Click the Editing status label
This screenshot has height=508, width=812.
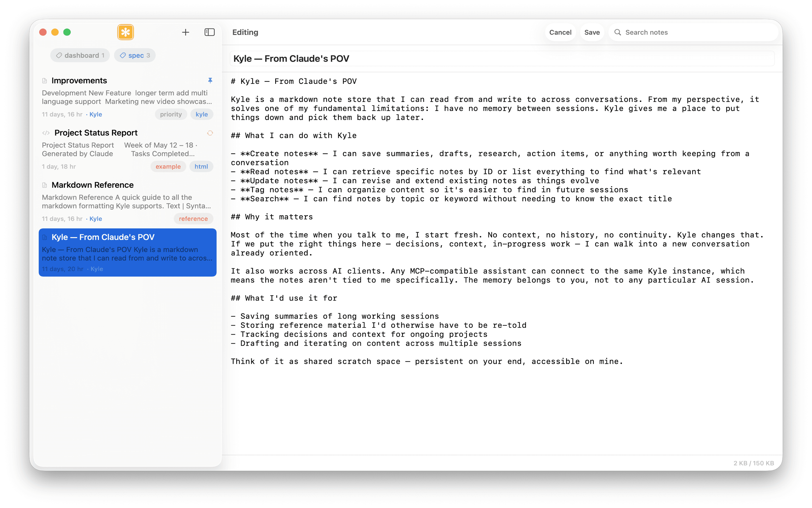click(245, 32)
